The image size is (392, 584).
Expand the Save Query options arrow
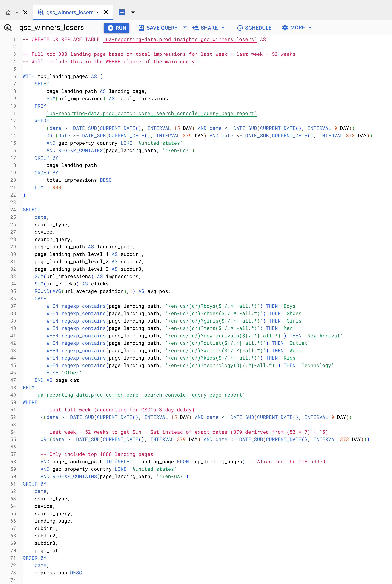point(185,27)
